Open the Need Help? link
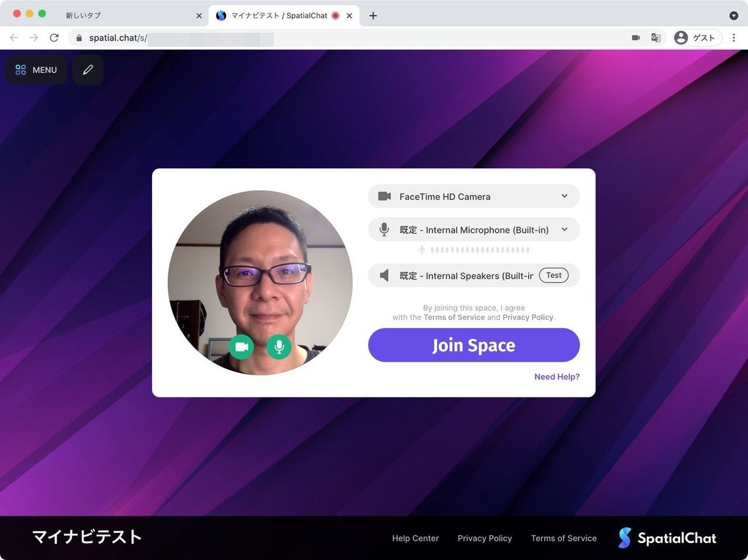Screen dimensions: 748x560 coord(557,377)
